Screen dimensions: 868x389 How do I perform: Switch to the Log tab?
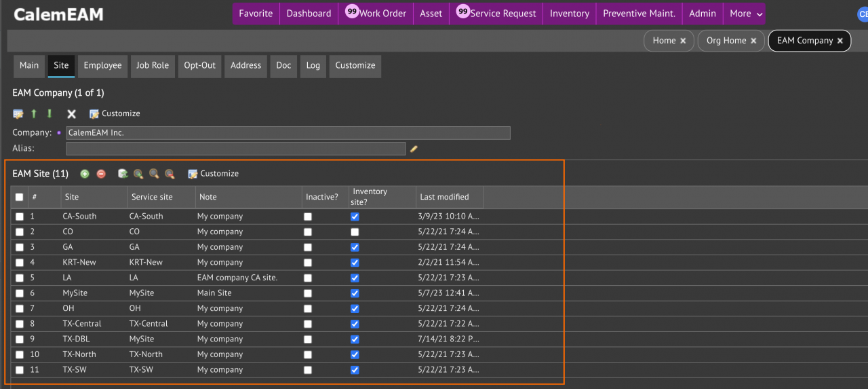[x=313, y=66]
